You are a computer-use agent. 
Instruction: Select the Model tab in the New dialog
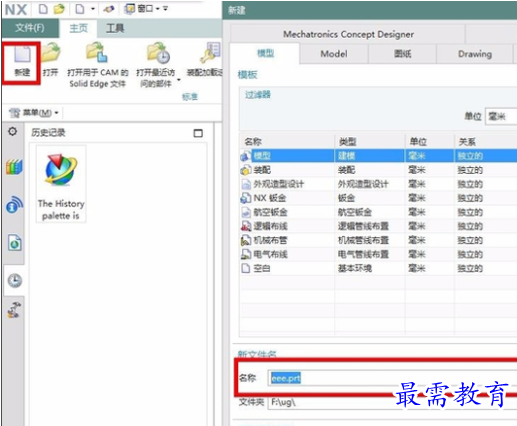tap(334, 54)
